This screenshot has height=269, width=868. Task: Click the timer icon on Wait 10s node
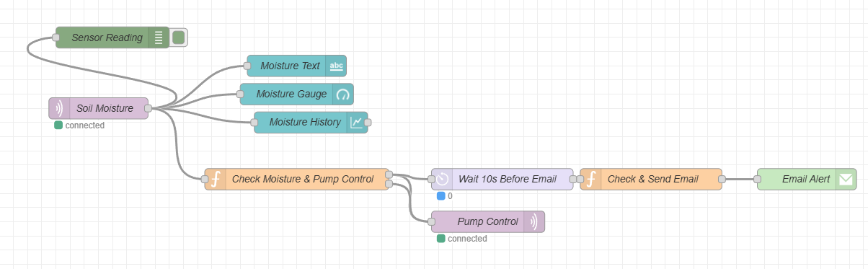tap(442, 179)
